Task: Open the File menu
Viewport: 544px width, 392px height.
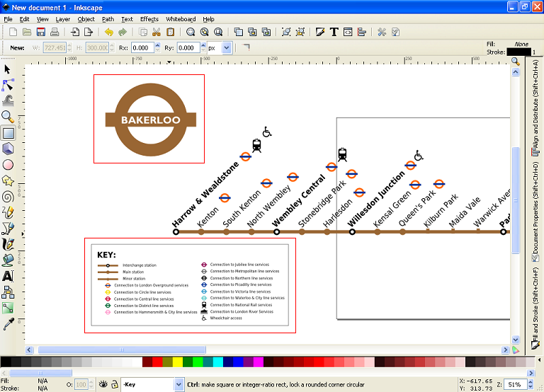Action: point(8,19)
